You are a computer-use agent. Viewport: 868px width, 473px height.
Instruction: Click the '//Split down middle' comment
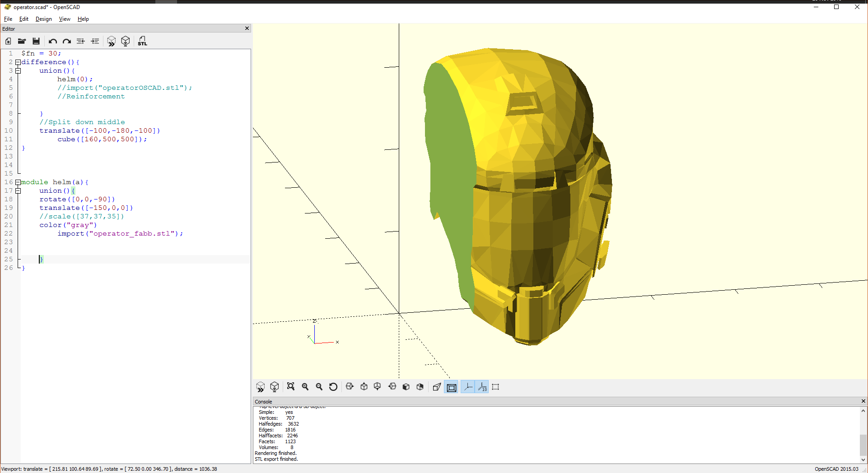coord(82,122)
